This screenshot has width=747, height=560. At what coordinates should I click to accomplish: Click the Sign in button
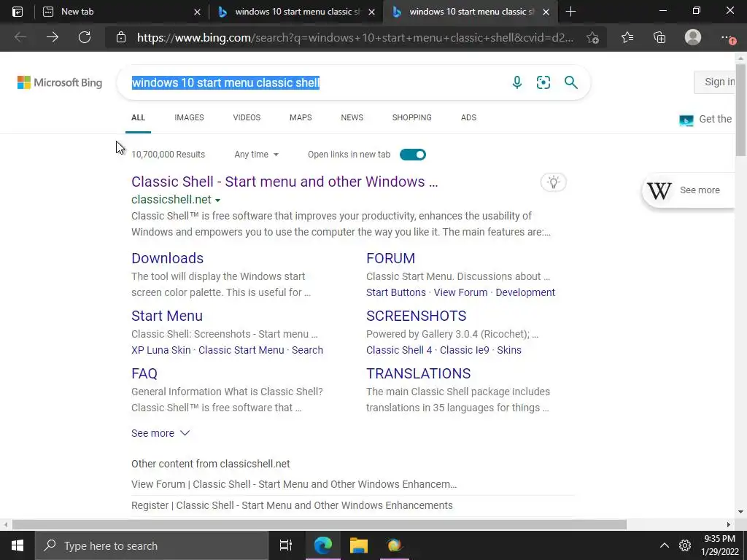tap(716, 82)
